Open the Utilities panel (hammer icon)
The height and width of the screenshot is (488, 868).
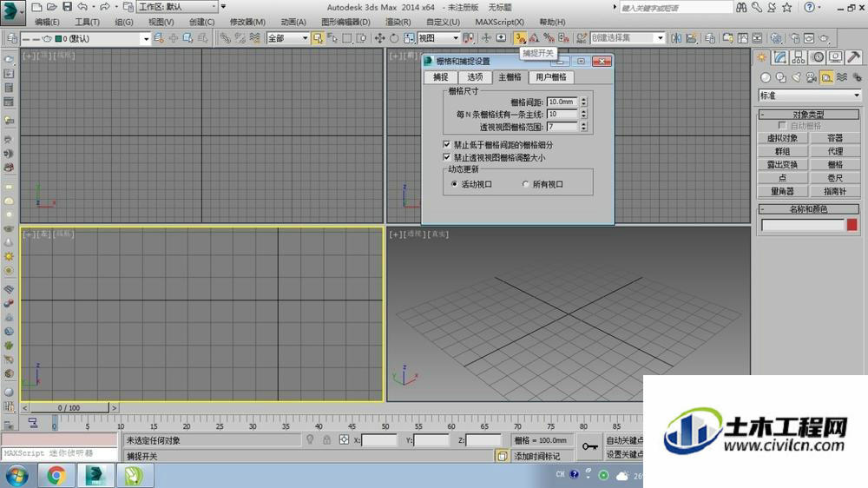click(854, 57)
